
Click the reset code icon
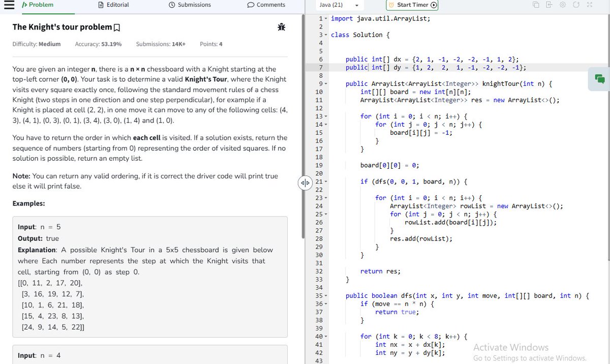(x=577, y=5)
